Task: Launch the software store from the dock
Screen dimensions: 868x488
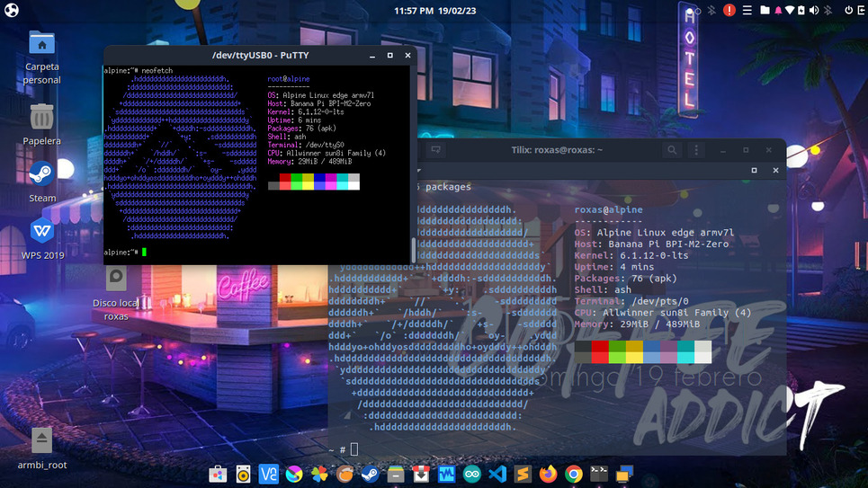Action: (218, 475)
